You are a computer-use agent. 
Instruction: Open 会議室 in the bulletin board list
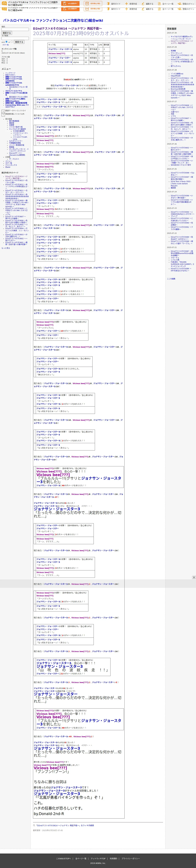11,125
